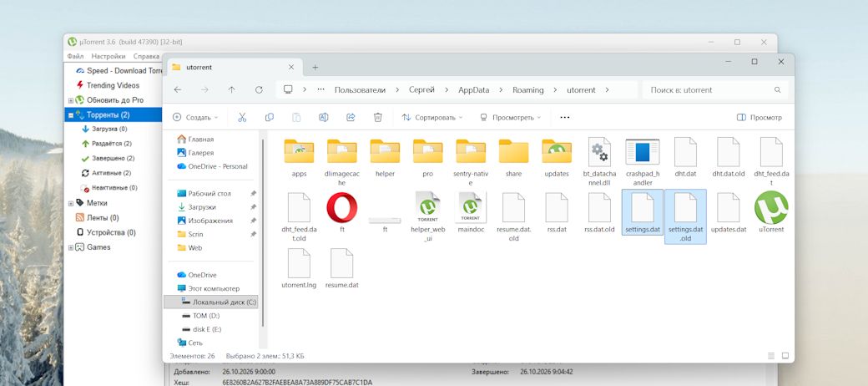Click the Cut scissors icon
This screenshot has width=868, height=386.
coord(242,118)
